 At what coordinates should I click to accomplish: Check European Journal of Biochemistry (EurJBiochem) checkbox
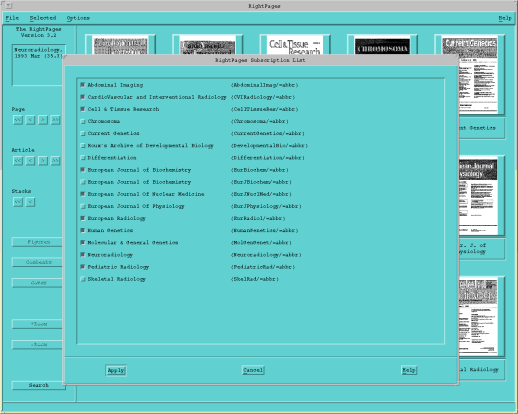tap(83, 182)
